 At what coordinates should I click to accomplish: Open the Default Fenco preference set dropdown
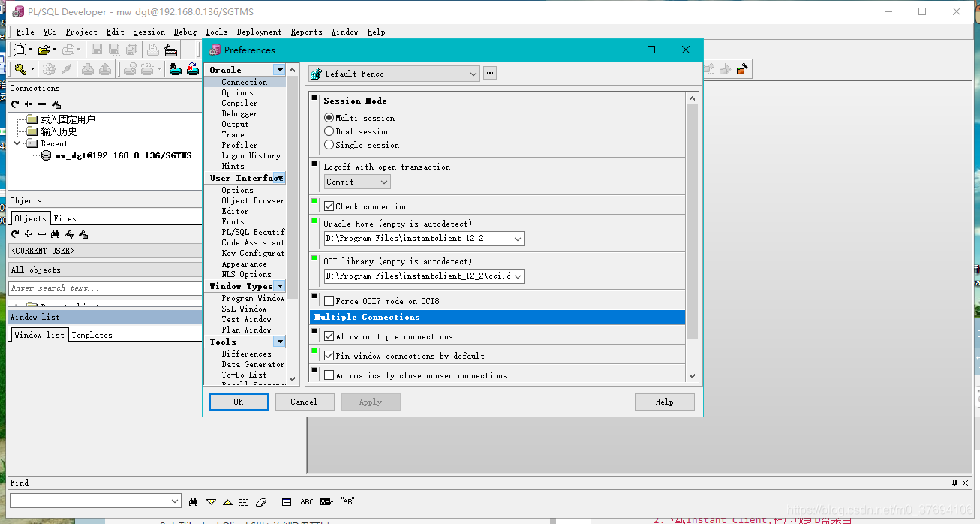(473, 74)
